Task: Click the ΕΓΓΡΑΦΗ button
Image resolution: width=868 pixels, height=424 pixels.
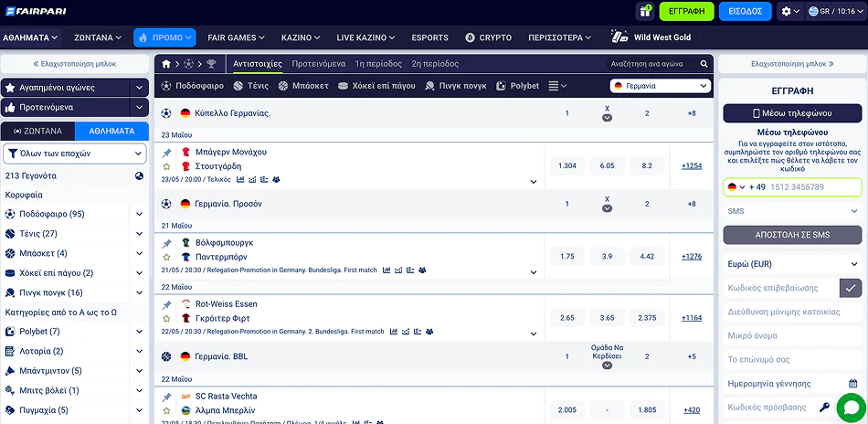Action: tap(686, 11)
